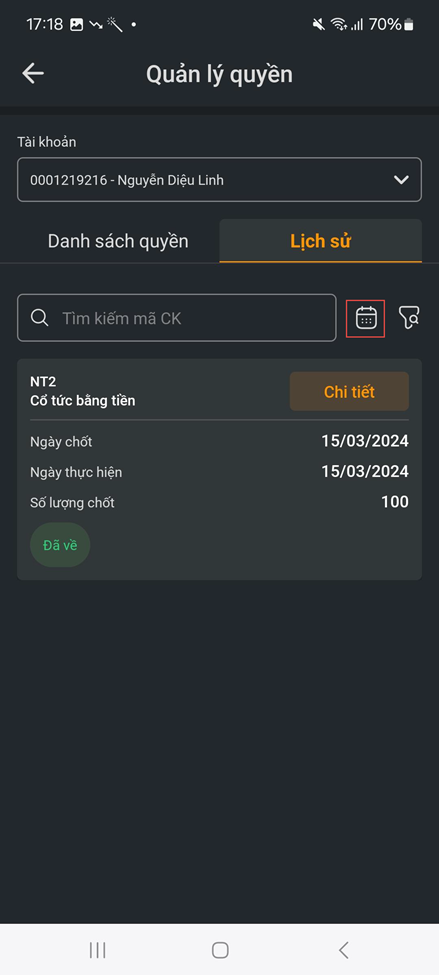439x975 pixels.
Task: Tap Android system back chevron
Action: pos(343,950)
